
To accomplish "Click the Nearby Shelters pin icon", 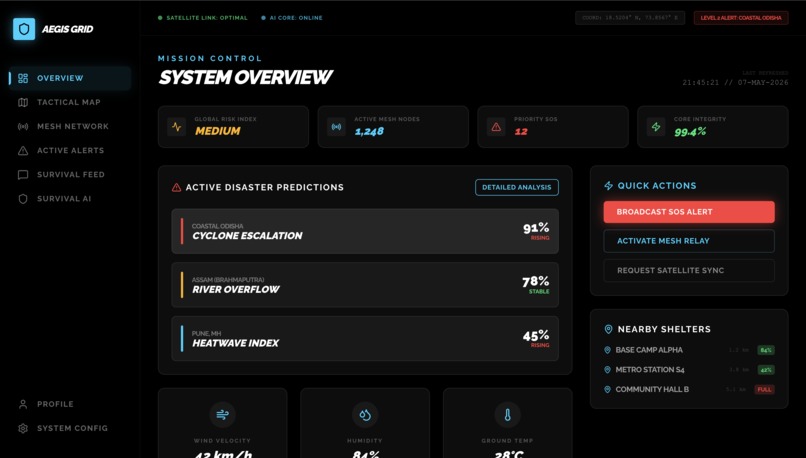I will (x=609, y=329).
